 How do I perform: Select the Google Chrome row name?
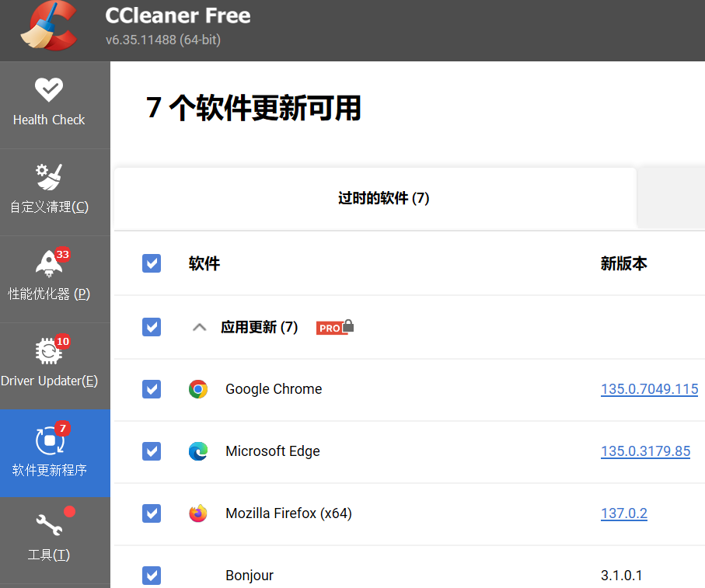coord(274,389)
